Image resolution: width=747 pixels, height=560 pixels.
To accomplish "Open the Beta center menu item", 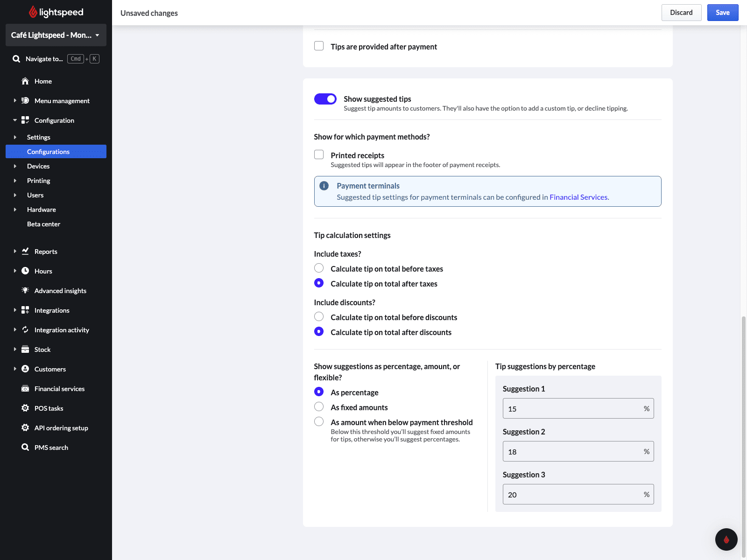I will tap(43, 224).
